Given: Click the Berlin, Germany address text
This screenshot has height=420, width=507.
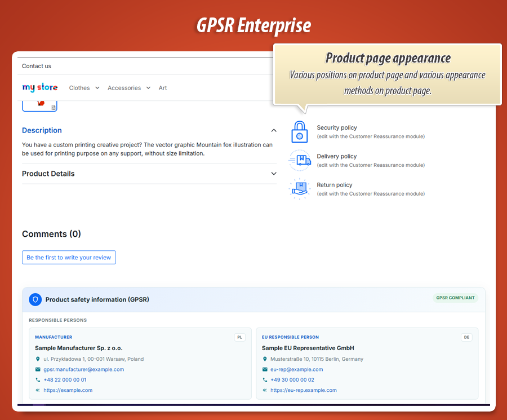Looking at the screenshot, I should [x=317, y=359].
